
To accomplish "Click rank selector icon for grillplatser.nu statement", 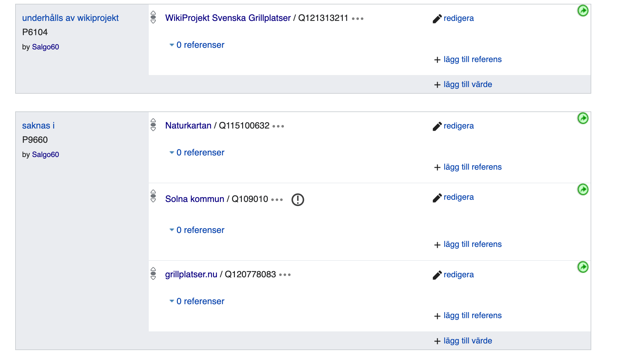I will click(153, 274).
